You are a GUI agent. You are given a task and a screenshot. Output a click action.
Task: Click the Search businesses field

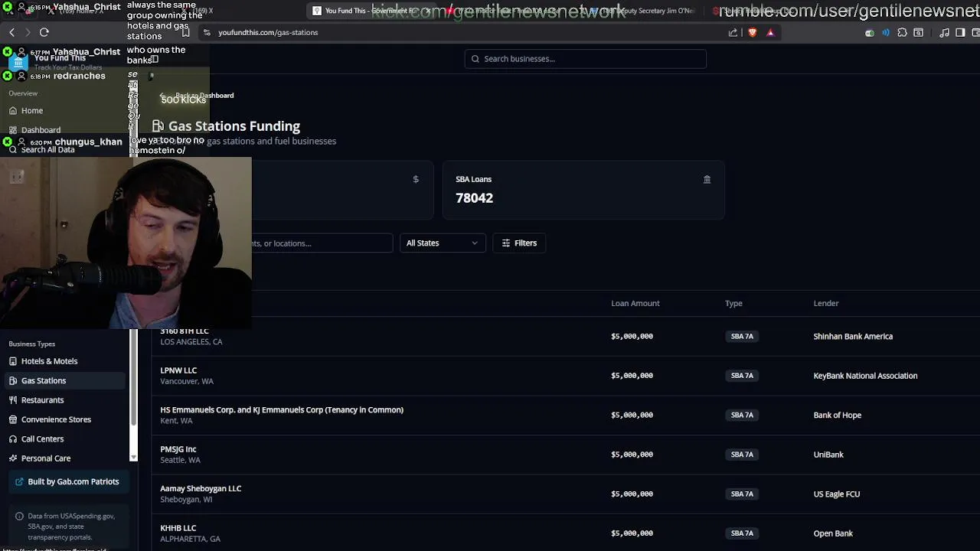click(x=585, y=59)
